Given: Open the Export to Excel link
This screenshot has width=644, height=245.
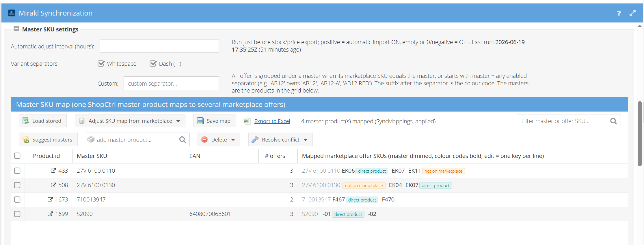Looking at the screenshot, I should (x=272, y=121).
